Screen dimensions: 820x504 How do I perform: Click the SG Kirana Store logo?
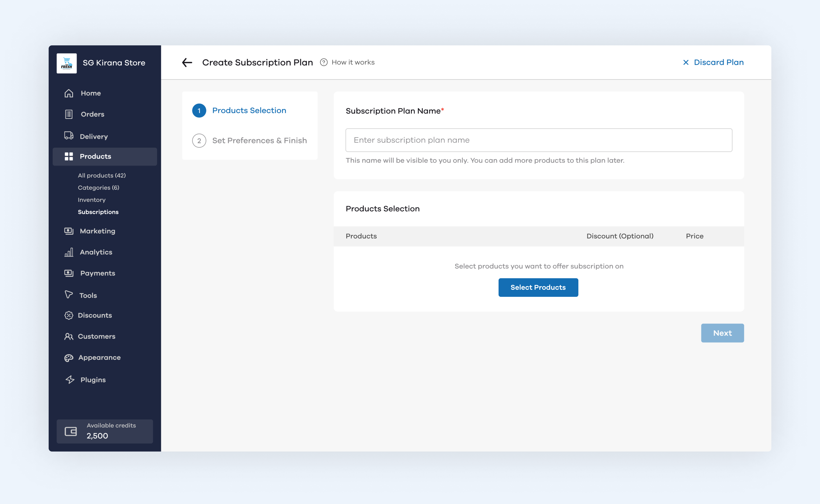point(67,63)
